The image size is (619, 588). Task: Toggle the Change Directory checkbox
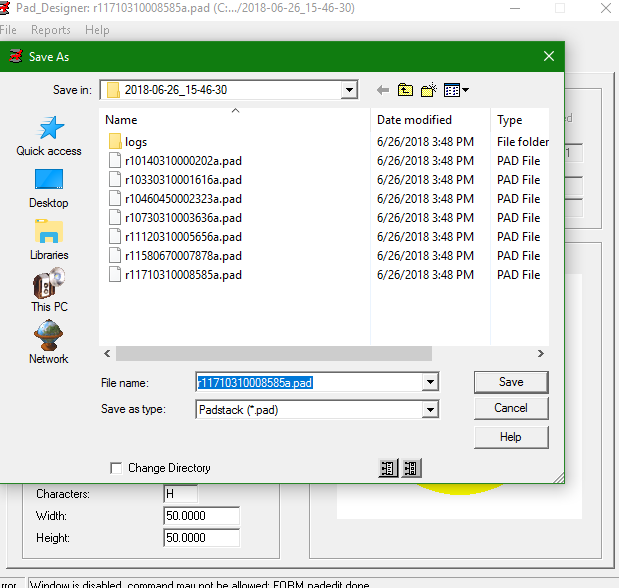pyautogui.click(x=116, y=468)
